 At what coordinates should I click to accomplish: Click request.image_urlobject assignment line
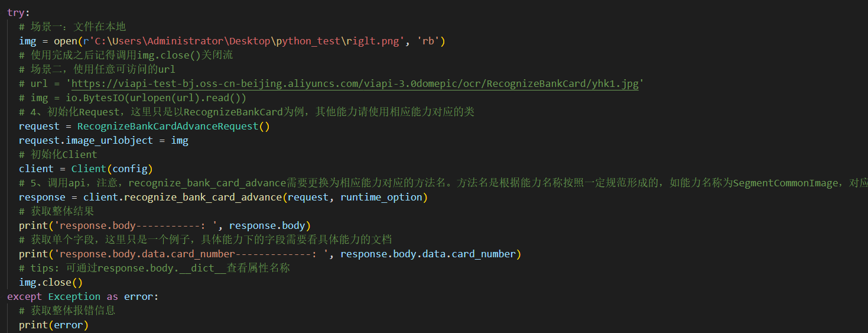point(104,140)
